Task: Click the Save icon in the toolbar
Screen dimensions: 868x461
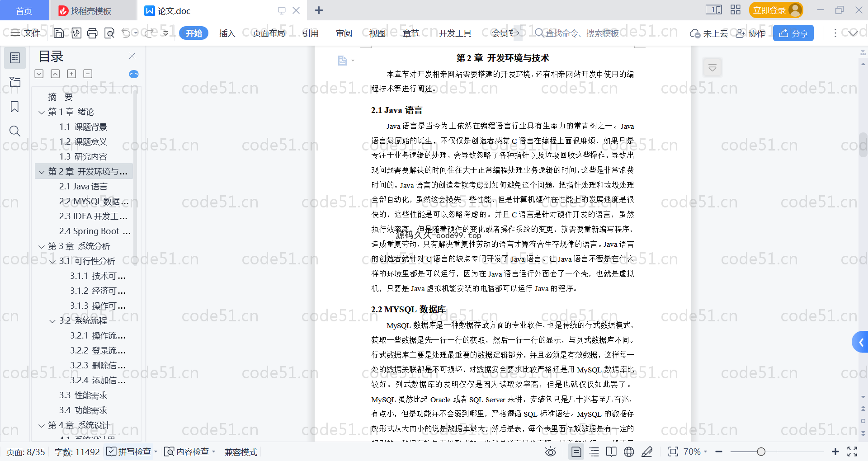Action: pos(59,33)
